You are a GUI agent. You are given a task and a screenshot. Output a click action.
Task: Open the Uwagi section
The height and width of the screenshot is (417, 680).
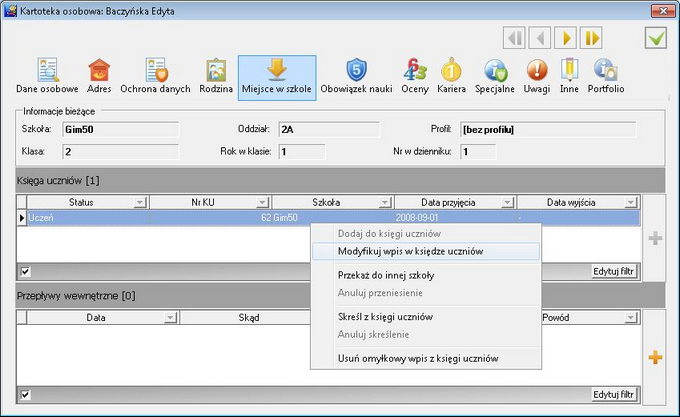pyautogui.click(x=537, y=77)
